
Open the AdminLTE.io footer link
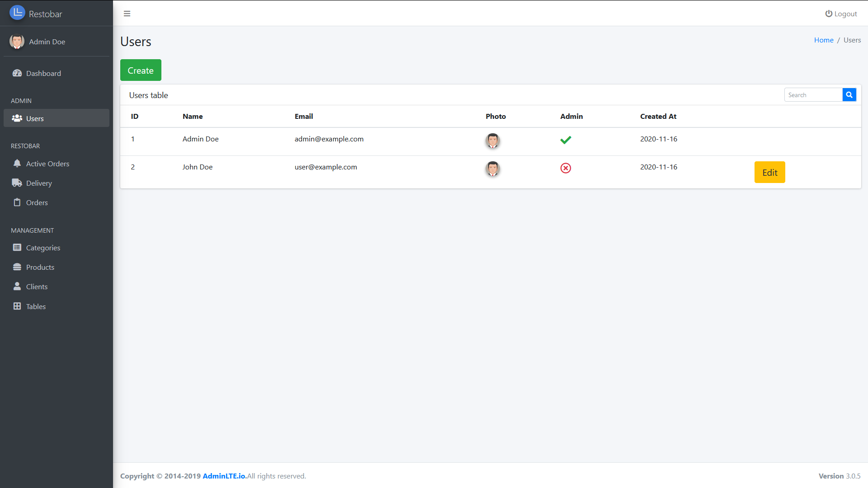[224, 476]
